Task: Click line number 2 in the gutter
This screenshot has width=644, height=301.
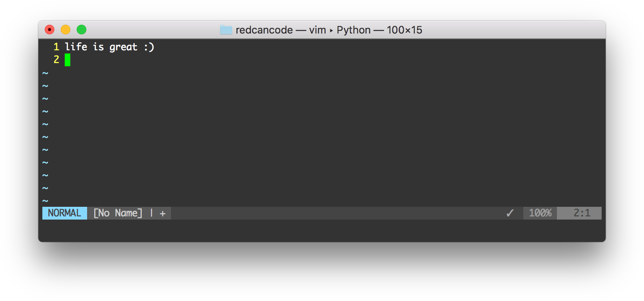Action: 56,60
